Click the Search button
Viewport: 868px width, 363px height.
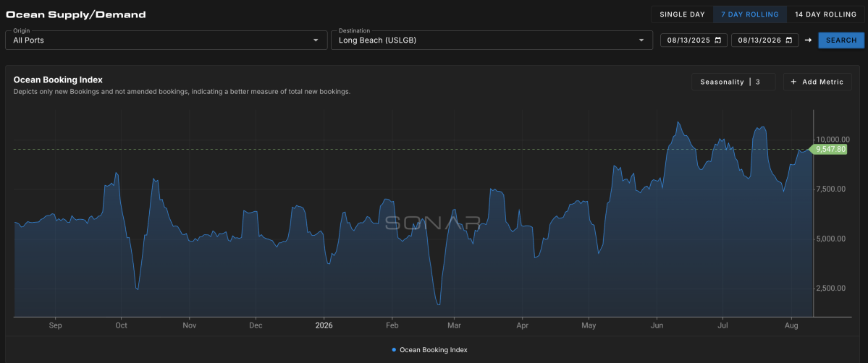coord(841,40)
